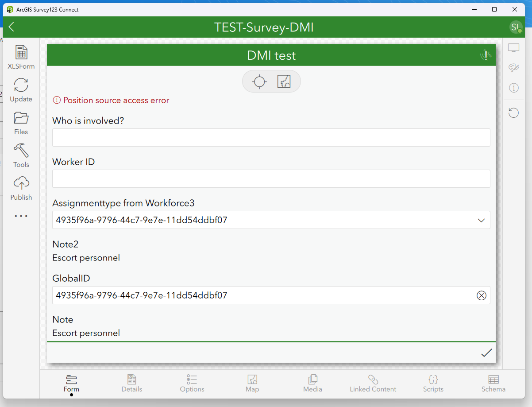
Task: Go back using the header arrow
Action: (12, 27)
